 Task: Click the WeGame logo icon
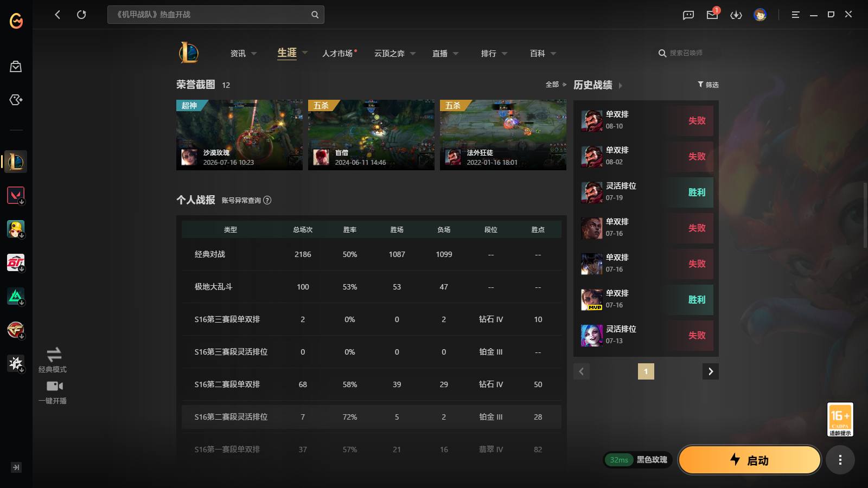pyautogui.click(x=16, y=21)
